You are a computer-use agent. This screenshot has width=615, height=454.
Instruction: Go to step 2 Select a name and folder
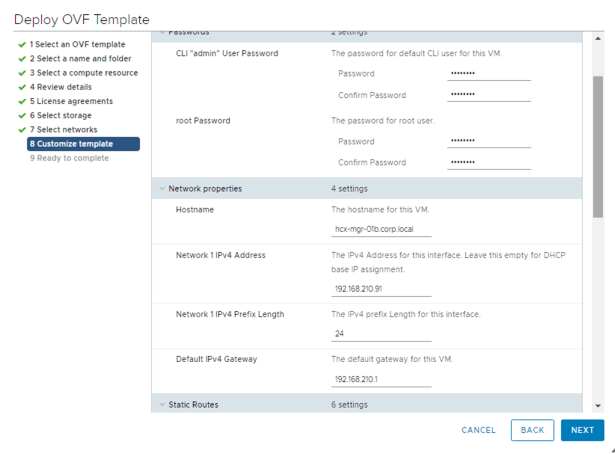point(80,59)
